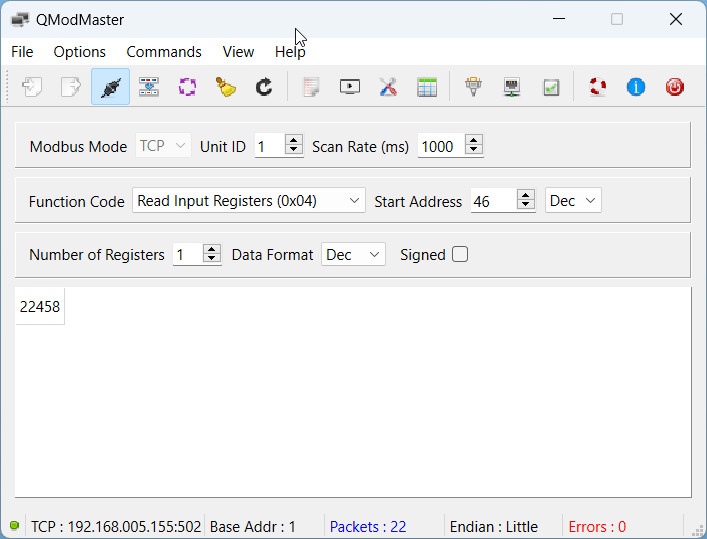Increase the Number of Registers

click(x=211, y=248)
